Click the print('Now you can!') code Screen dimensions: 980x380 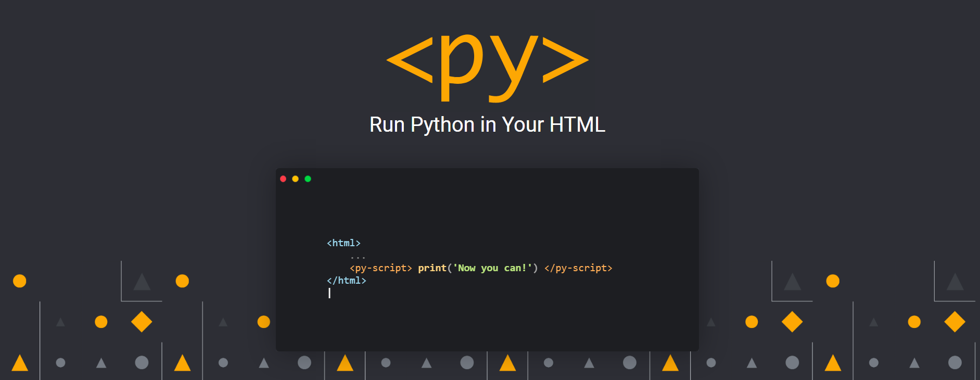point(478,268)
